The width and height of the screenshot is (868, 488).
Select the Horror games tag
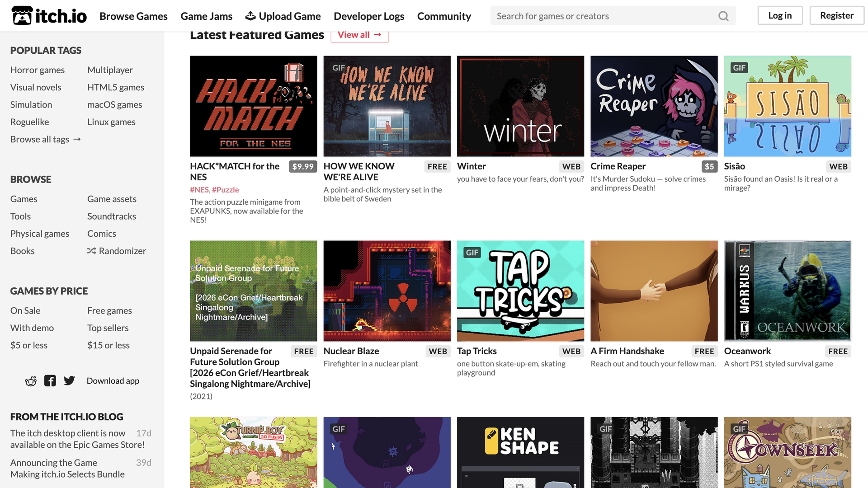click(x=38, y=69)
